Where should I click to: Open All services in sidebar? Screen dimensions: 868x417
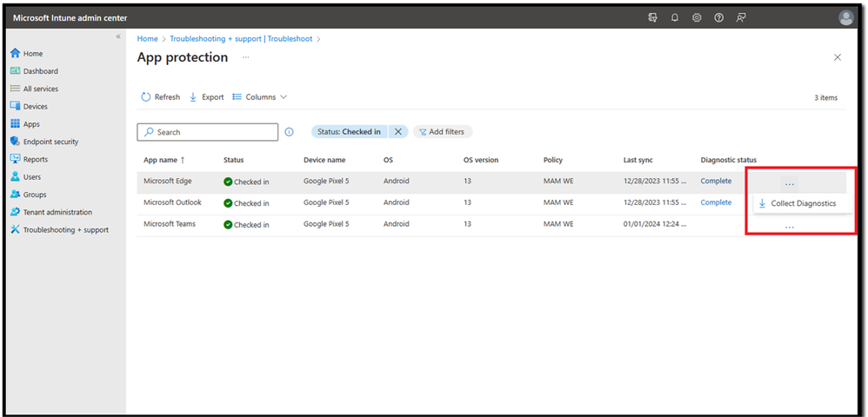click(x=34, y=89)
